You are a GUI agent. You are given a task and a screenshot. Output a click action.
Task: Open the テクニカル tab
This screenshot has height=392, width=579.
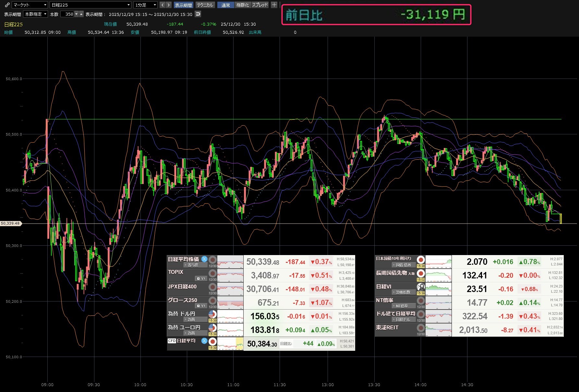[x=205, y=5]
